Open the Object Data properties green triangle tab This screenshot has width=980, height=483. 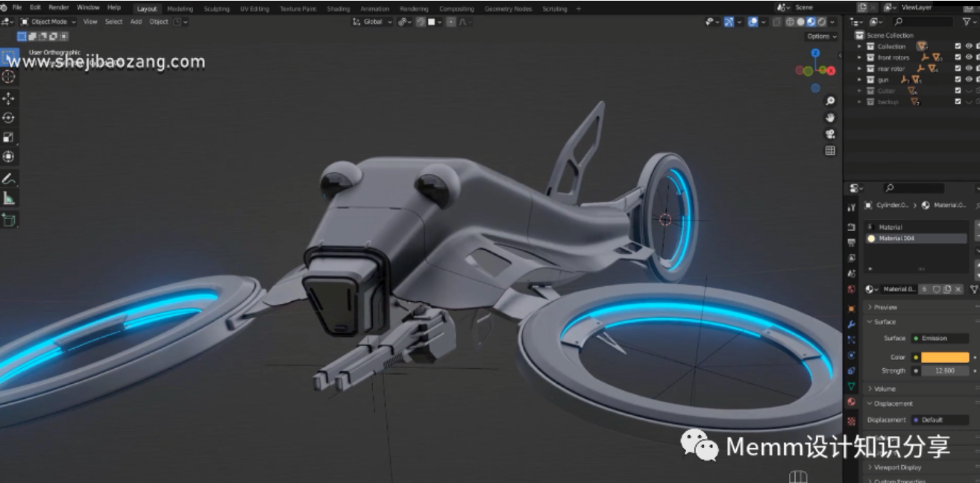(x=851, y=386)
